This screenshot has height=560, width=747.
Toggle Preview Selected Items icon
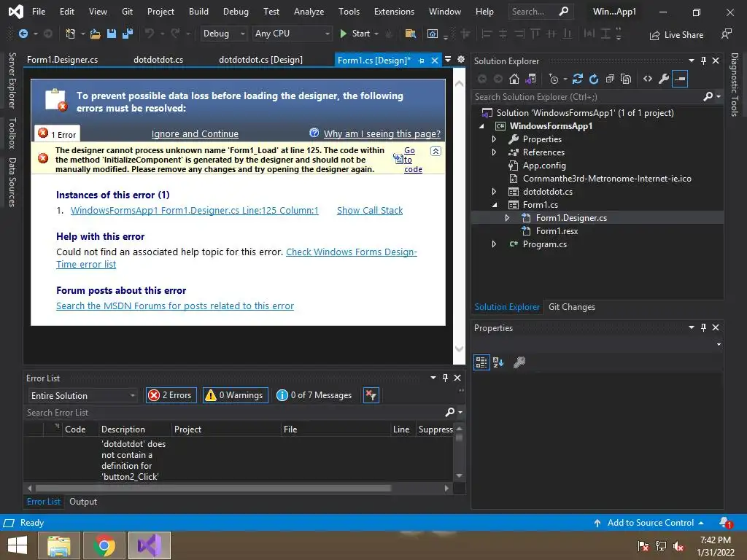680,79
